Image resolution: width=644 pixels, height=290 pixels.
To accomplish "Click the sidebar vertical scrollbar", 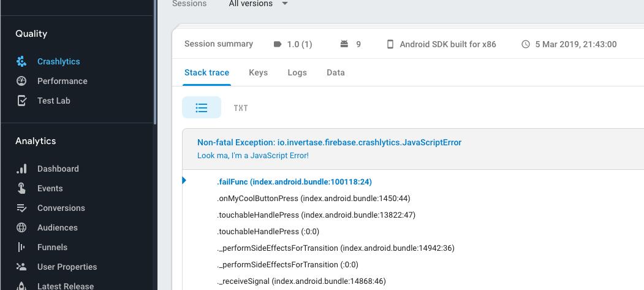I will pos(155,61).
